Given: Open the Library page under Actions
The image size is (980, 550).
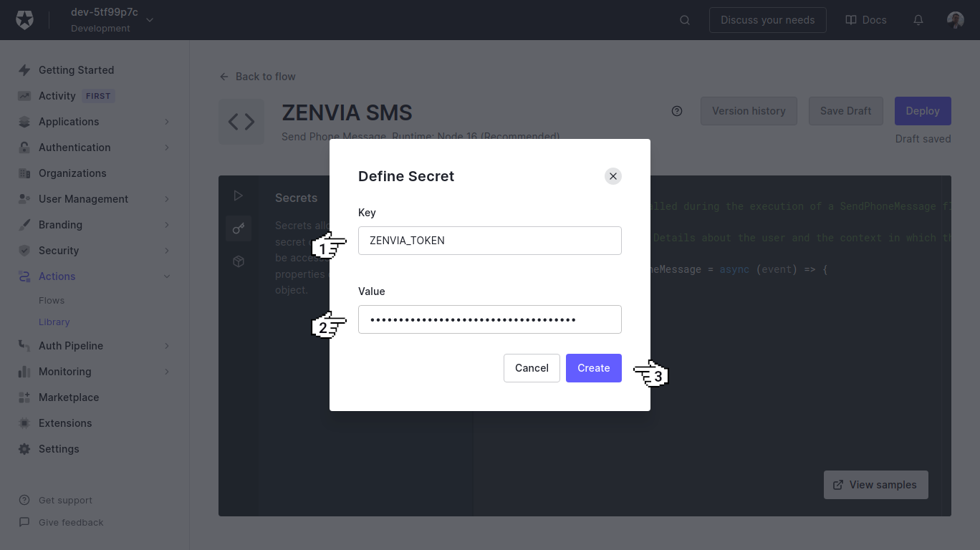Looking at the screenshot, I should pyautogui.click(x=54, y=322).
